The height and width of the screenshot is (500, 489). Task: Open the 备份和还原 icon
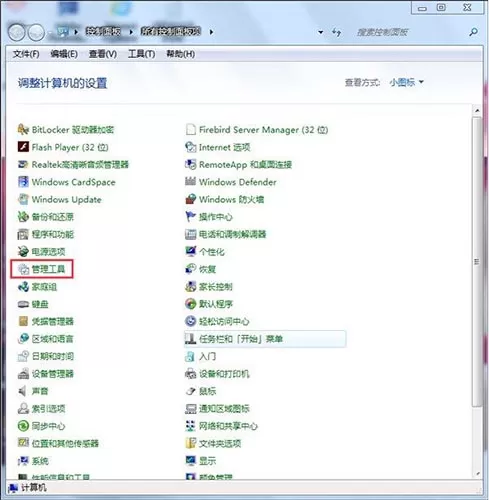(23, 217)
